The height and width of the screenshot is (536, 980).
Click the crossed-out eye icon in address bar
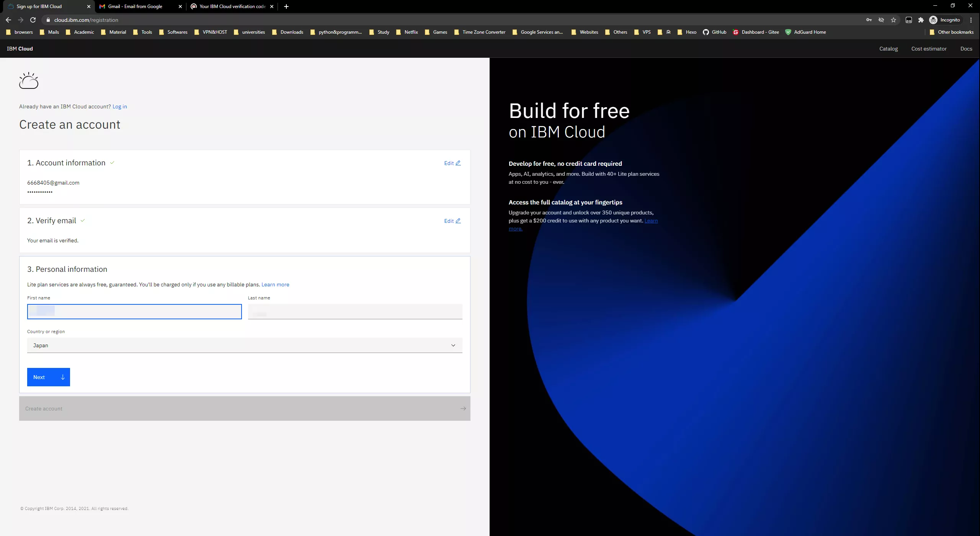pos(881,20)
